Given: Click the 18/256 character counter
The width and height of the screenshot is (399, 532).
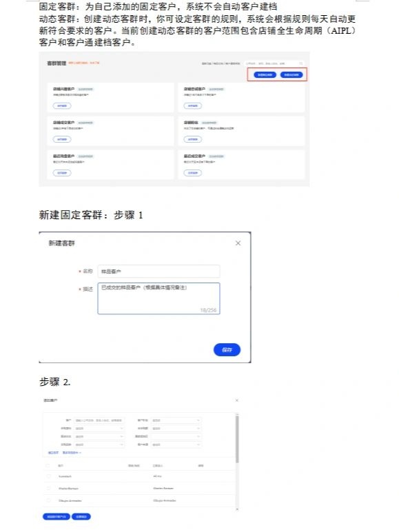Looking at the screenshot, I should click(208, 310).
